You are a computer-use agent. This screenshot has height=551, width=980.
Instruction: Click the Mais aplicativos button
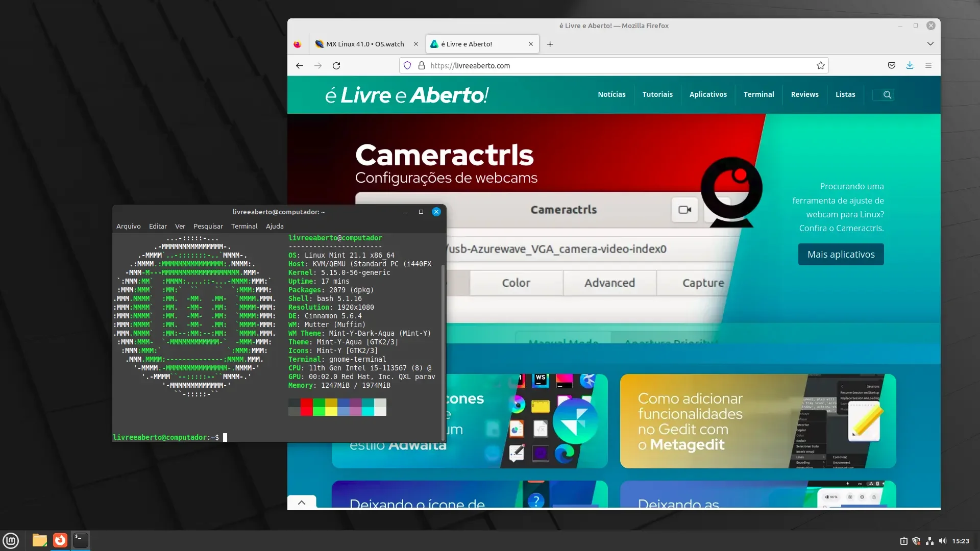841,254
